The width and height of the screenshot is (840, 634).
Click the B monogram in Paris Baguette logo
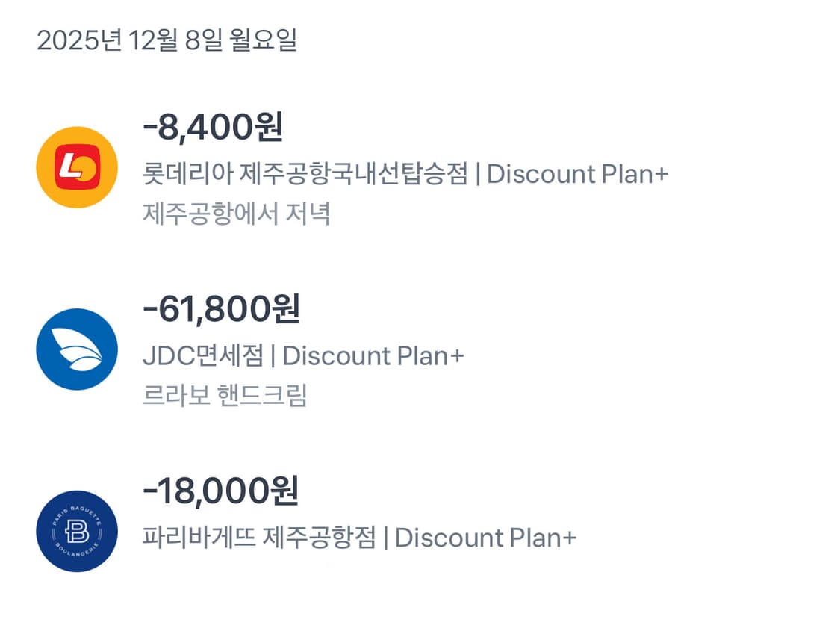click(x=77, y=531)
